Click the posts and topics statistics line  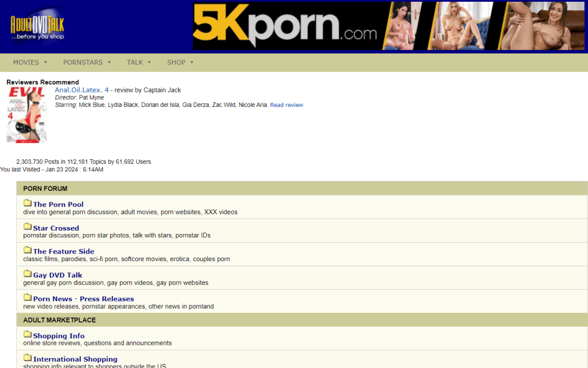pyautogui.click(x=84, y=162)
